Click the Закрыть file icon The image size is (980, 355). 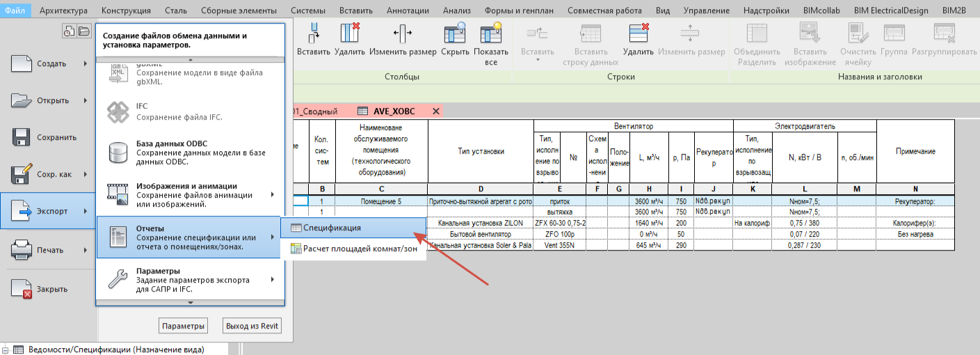[22, 289]
